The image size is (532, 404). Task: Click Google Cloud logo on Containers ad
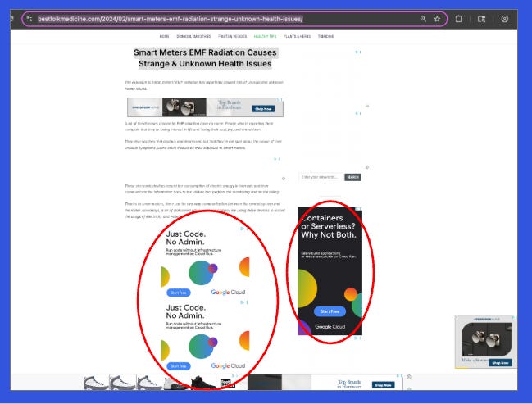tap(330, 327)
